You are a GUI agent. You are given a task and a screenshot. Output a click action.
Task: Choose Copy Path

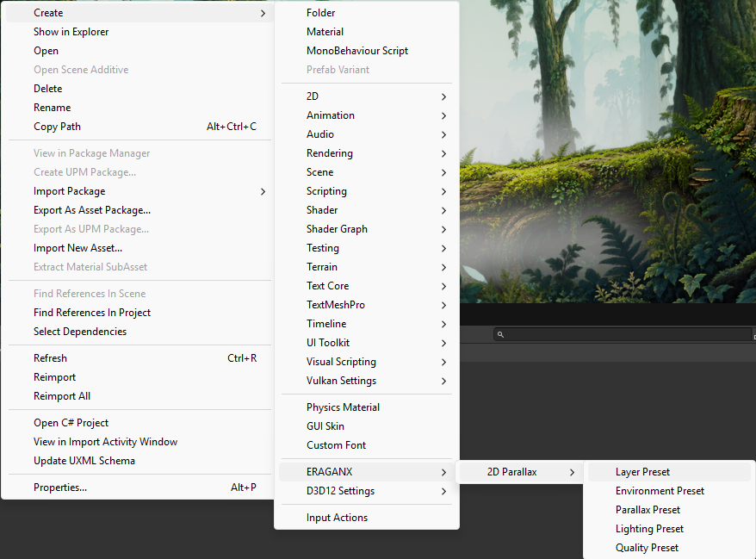(139, 127)
